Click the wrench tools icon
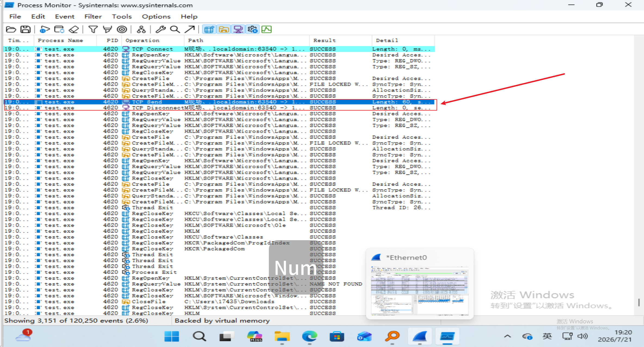This screenshot has height=347, width=644. [160, 29]
